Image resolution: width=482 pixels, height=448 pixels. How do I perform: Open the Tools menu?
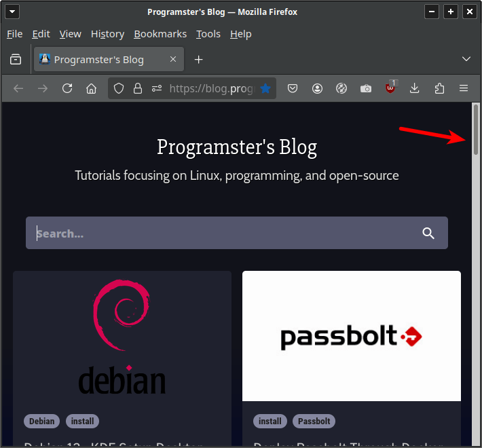pos(208,34)
